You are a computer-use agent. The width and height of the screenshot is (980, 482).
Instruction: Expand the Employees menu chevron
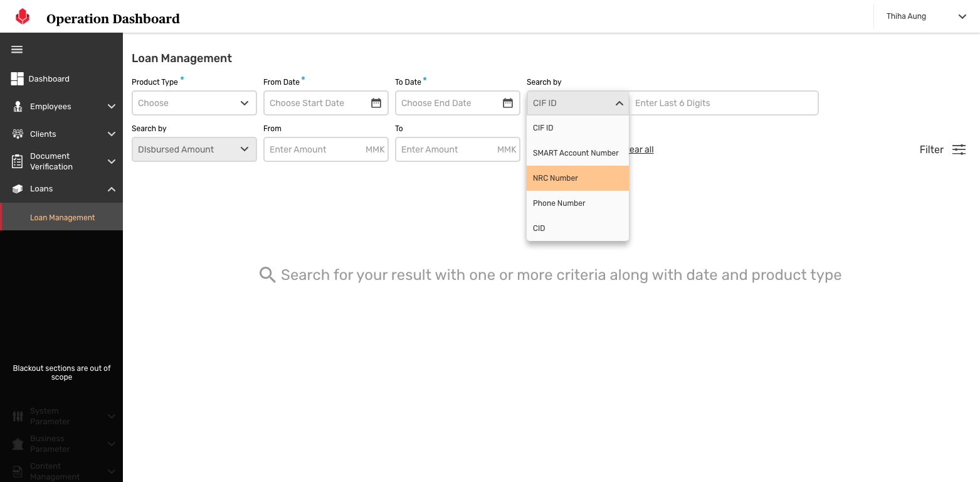click(x=112, y=107)
